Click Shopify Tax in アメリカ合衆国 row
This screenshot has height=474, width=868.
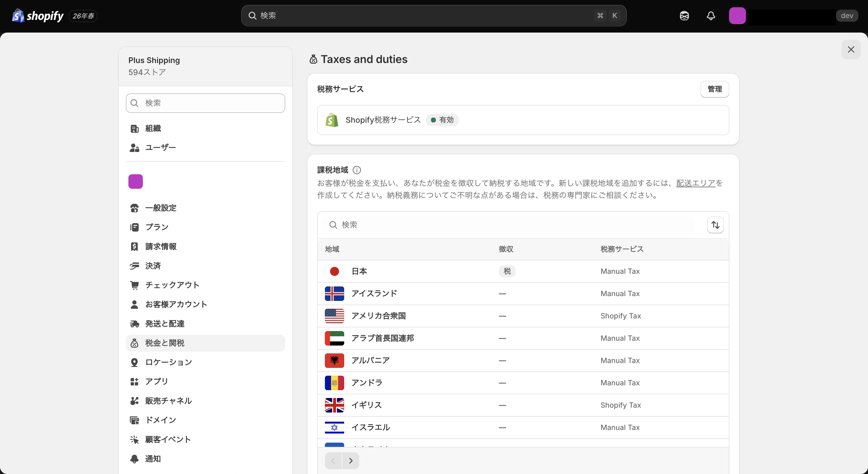[620, 316]
